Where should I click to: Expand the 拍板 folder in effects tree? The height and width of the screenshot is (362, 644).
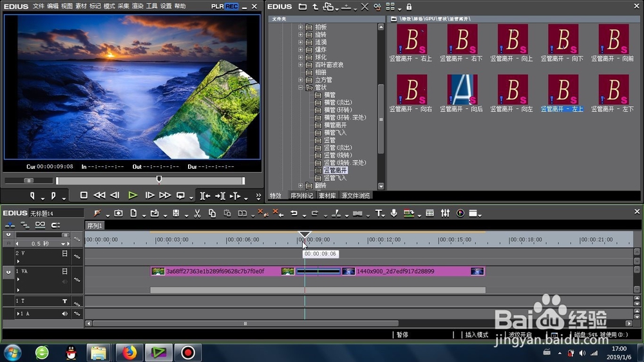pyautogui.click(x=301, y=27)
